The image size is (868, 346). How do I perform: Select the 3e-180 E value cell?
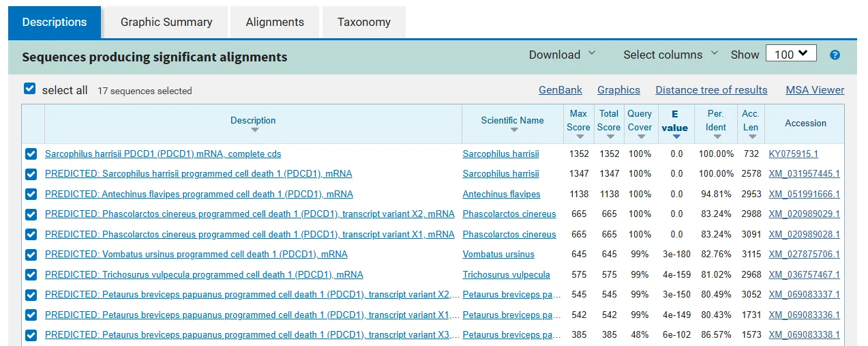(x=676, y=255)
